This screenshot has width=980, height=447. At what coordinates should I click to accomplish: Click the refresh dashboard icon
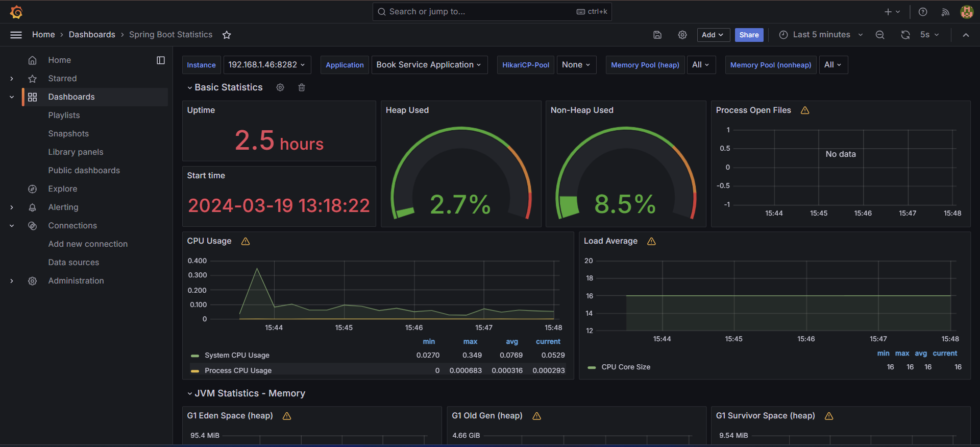[x=905, y=35]
